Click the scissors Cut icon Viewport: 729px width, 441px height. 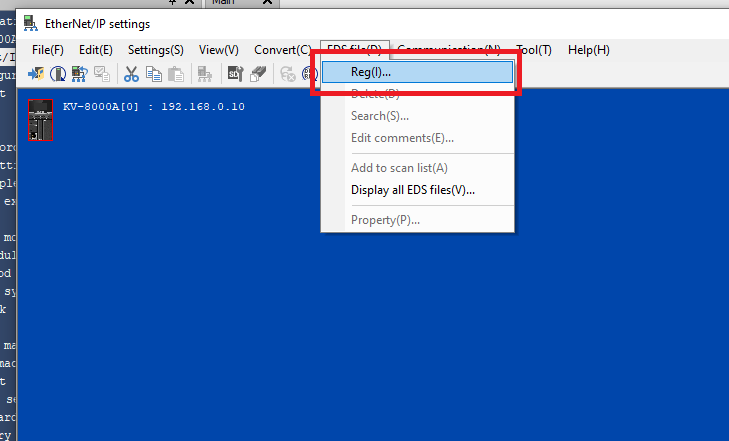pos(131,73)
